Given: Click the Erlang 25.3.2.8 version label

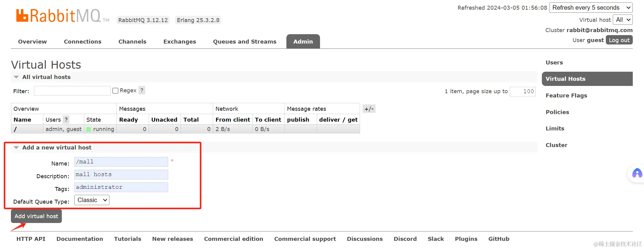Looking at the screenshot, I should point(198,20).
